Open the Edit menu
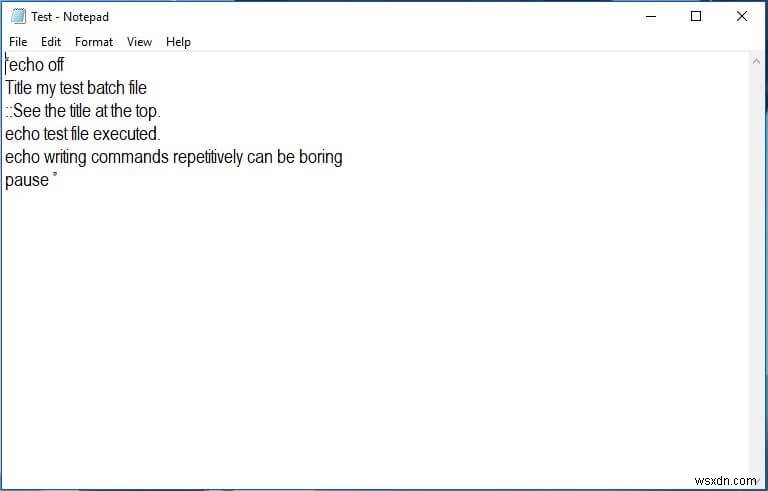The width and height of the screenshot is (768, 491). [51, 42]
